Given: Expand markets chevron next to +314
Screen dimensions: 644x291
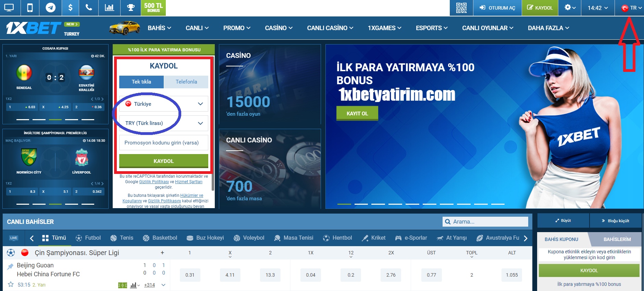Looking at the screenshot, I should (163, 285).
